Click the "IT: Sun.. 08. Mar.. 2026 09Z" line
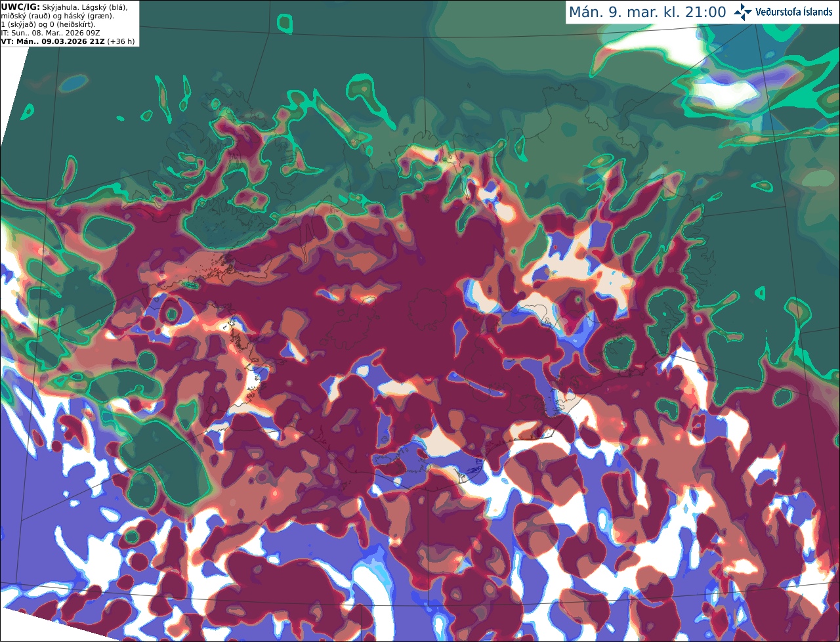 [51, 32]
